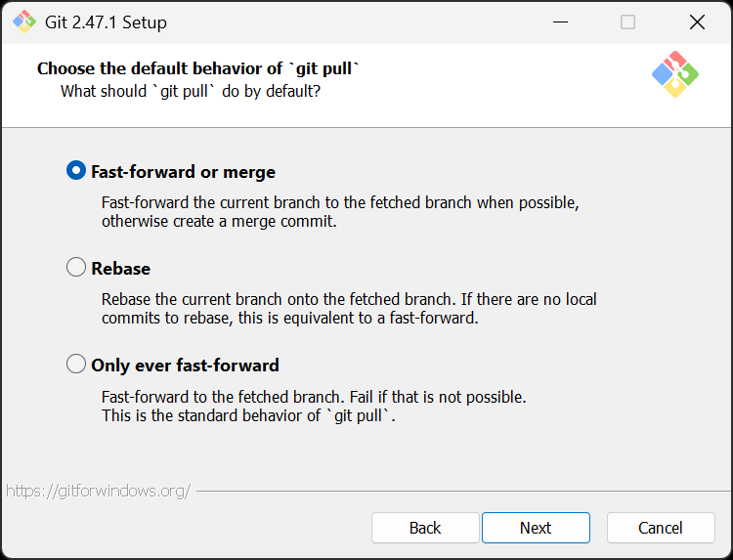733x560 pixels.
Task: Click the bold Rebase label
Action: pos(120,269)
